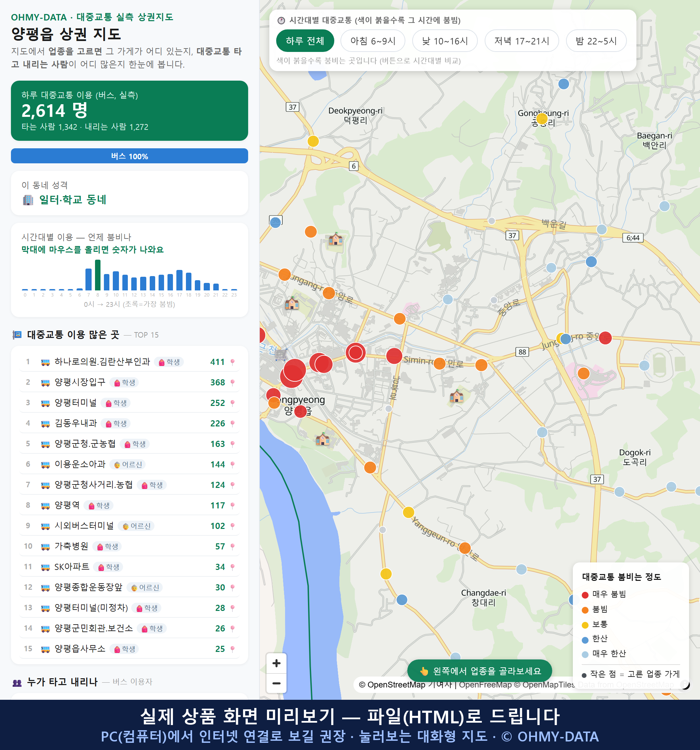The height and width of the screenshot is (750, 700).
Task: Click the pin icon for 양평역 row
Action: (x=232, y=506)
